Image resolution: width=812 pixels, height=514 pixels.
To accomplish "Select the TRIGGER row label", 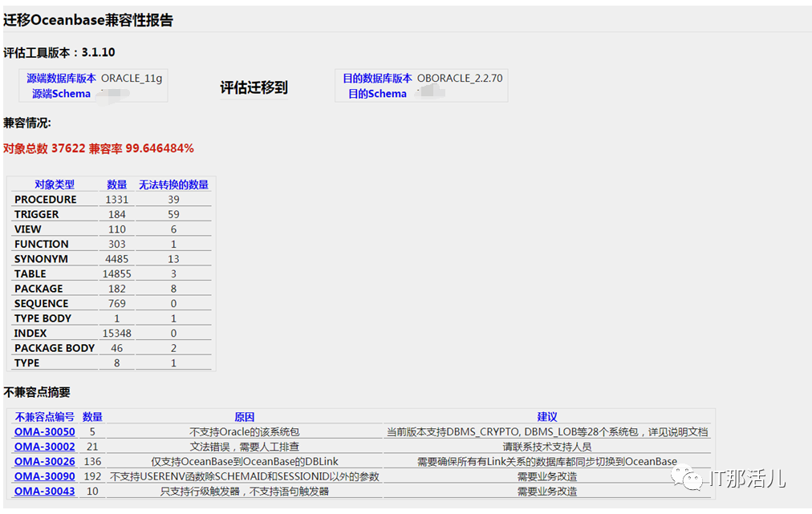I will pos(37,214).
